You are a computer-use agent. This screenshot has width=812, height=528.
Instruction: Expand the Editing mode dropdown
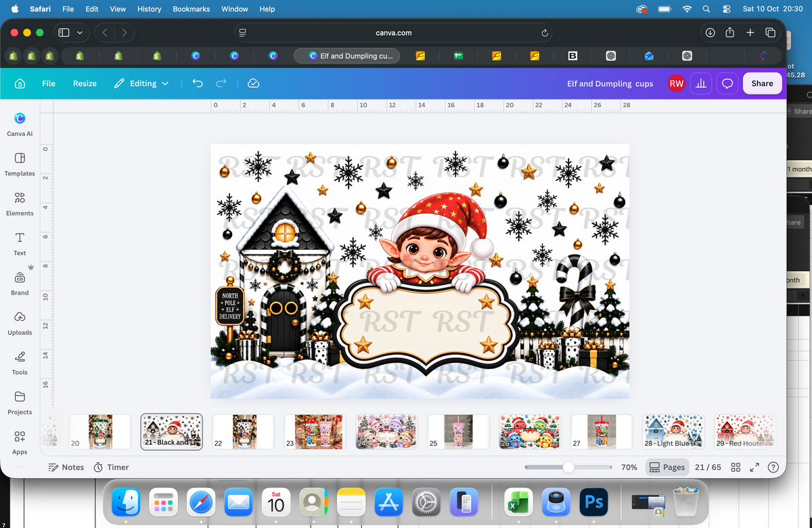point(141,83)
